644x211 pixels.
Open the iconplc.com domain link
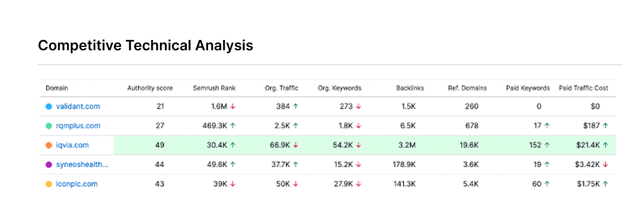click(x=77, y=184)
